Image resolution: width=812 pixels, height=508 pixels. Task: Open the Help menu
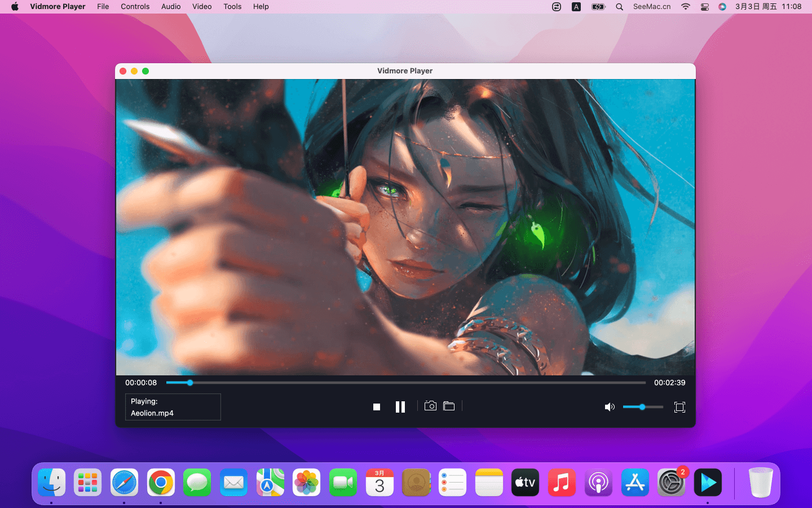coord(261,7)
